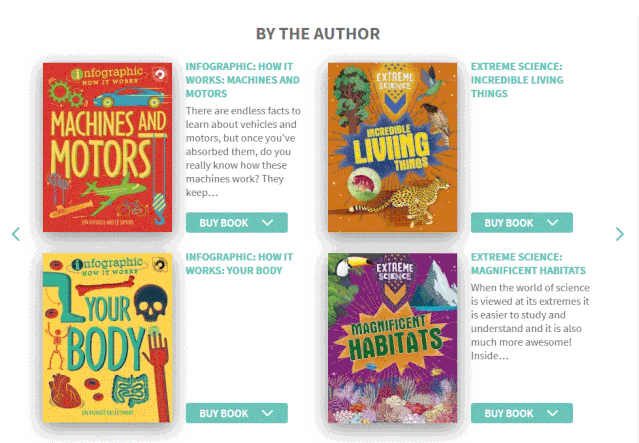
Task: Expand Buy Book chevron for Your Body
Action: click(x=267, y=413)
